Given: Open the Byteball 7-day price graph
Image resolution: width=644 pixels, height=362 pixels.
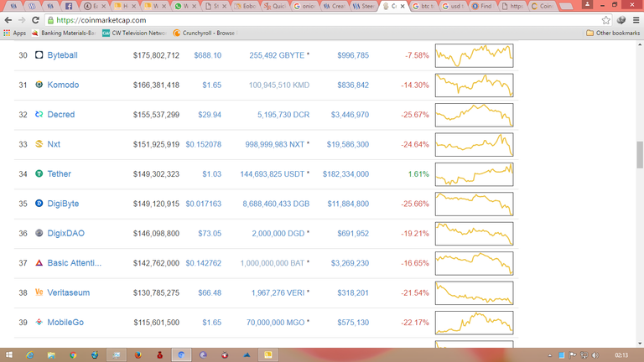Looking at the screenshot, I should point(475,55).
